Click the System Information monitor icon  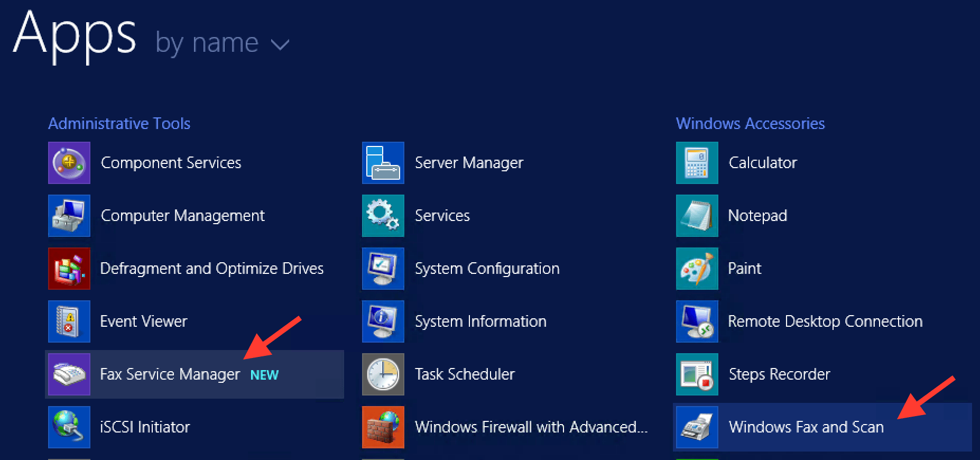click(x=383, y=321)
